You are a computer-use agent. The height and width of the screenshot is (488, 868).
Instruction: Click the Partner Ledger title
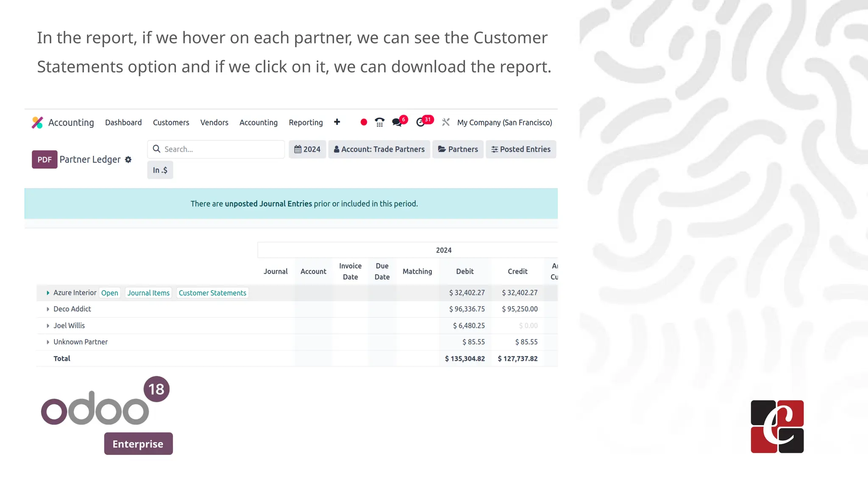click(x=90, y=160)
